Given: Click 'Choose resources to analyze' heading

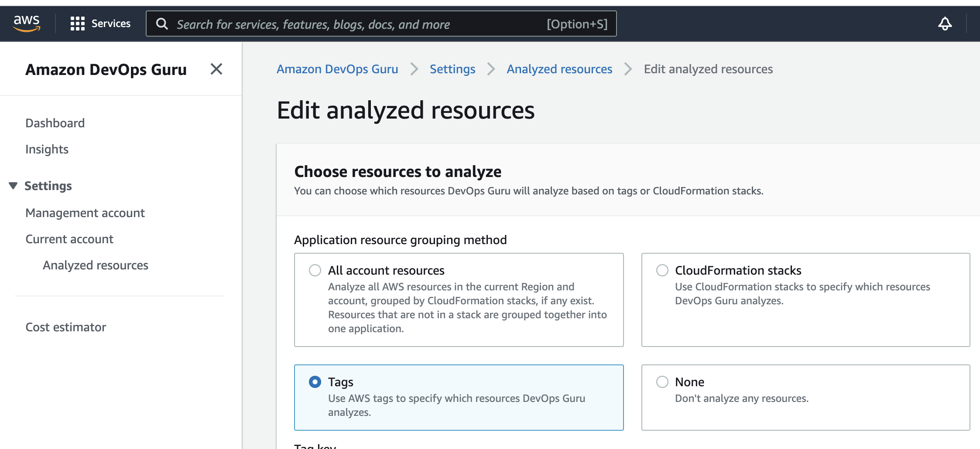Looking at the screenshot, I should [398, 171].
